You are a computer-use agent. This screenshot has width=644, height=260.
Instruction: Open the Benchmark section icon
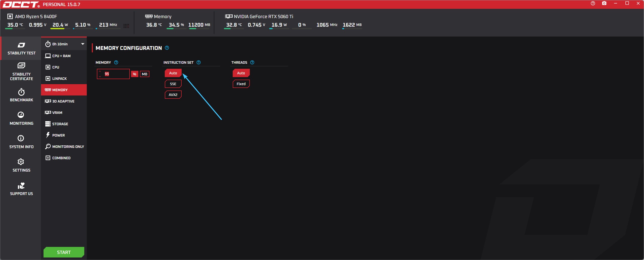point(21,92)
